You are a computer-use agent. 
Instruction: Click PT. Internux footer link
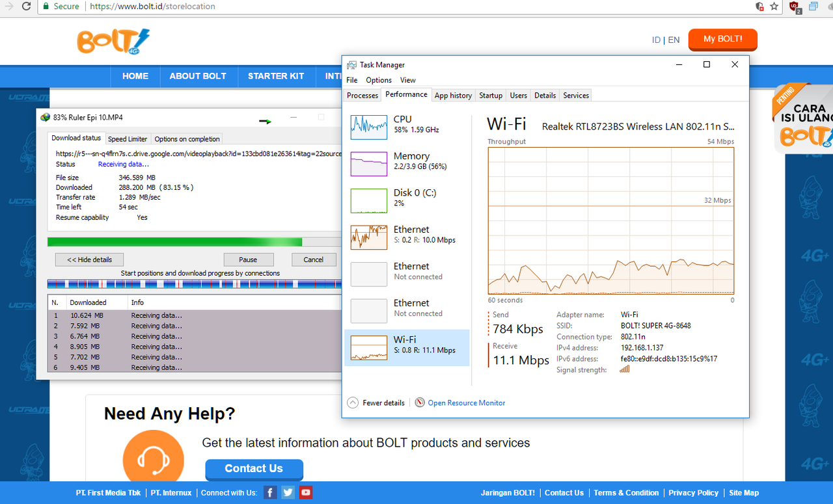171,493
